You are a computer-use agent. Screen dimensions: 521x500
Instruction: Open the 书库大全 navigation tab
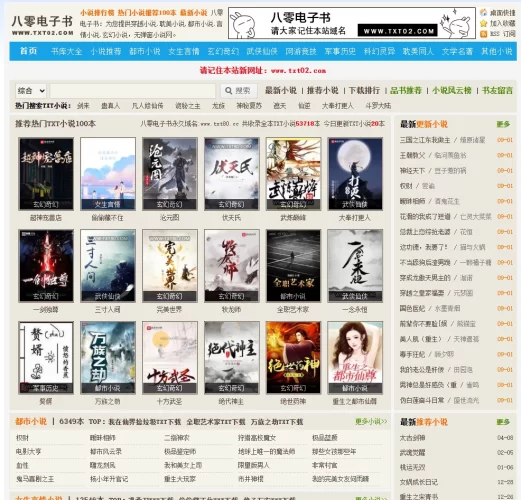click(66, 51)
